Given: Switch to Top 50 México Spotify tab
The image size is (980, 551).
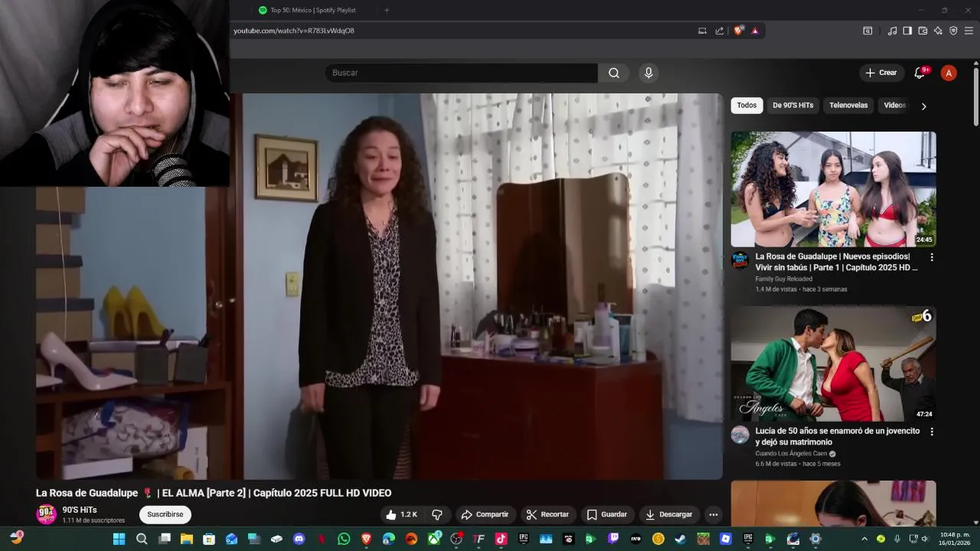Looking at the screenshot, I should [312, 10].
